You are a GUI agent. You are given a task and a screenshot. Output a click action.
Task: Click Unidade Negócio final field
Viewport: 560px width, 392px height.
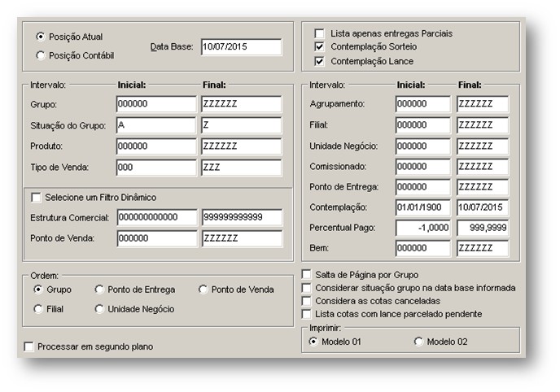point(483,146)
